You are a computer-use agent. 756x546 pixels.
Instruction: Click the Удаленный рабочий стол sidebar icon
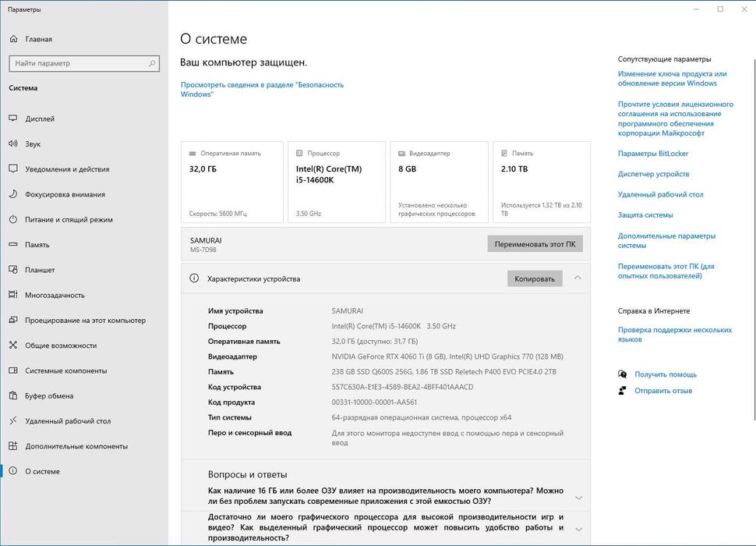tap(13, 420)
